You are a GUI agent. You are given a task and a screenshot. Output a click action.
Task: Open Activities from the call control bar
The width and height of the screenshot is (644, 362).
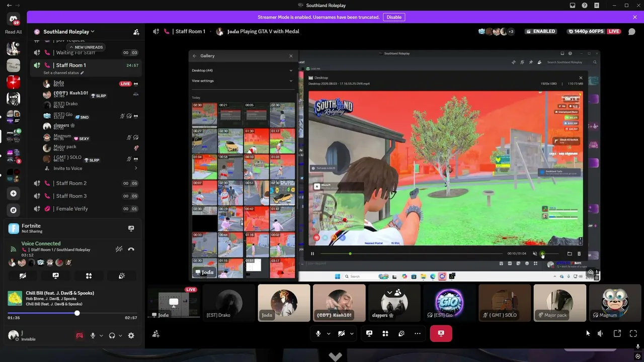(x=385, y=333)
